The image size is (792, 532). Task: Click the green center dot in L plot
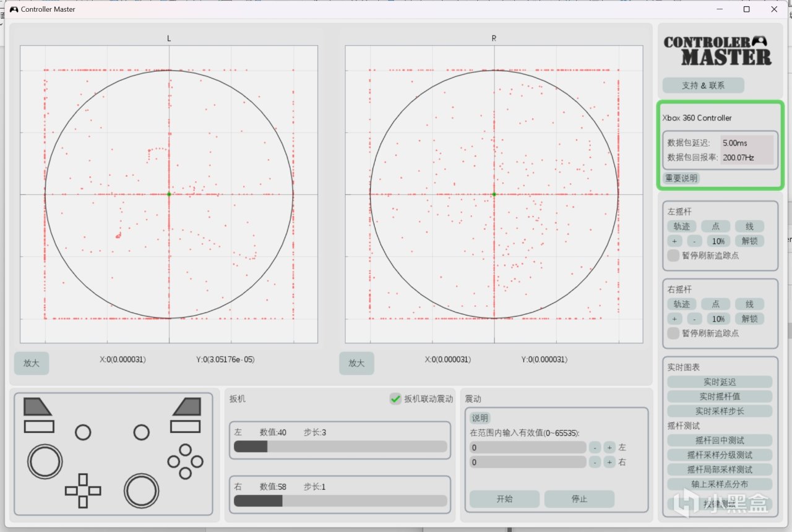point(169,194)
